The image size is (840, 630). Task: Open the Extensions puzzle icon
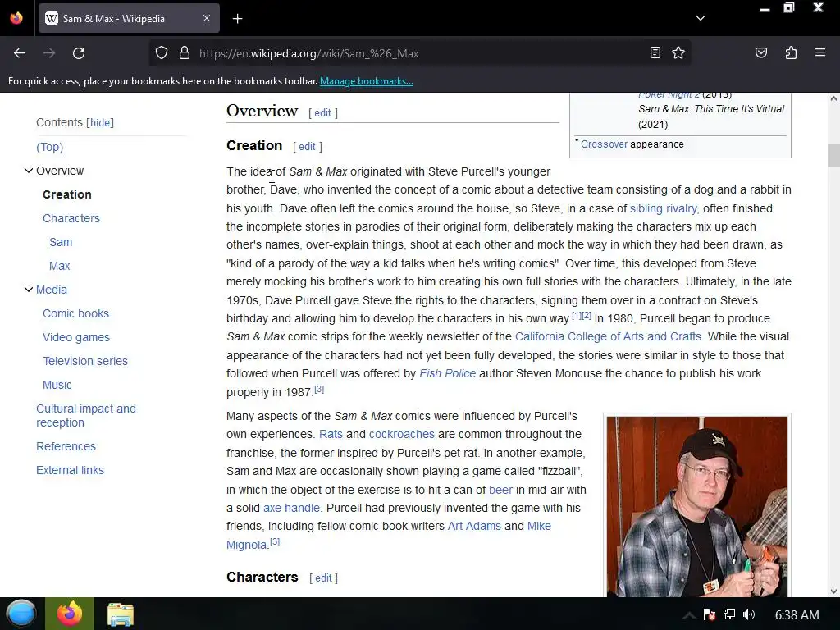(791, 53)
